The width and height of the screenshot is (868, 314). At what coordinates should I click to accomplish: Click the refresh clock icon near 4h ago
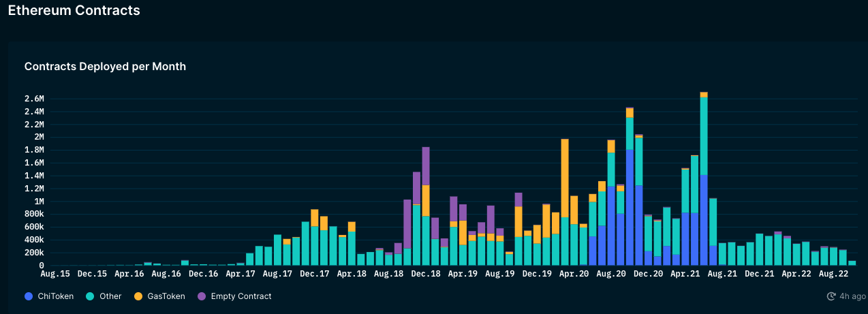point(831,296)
